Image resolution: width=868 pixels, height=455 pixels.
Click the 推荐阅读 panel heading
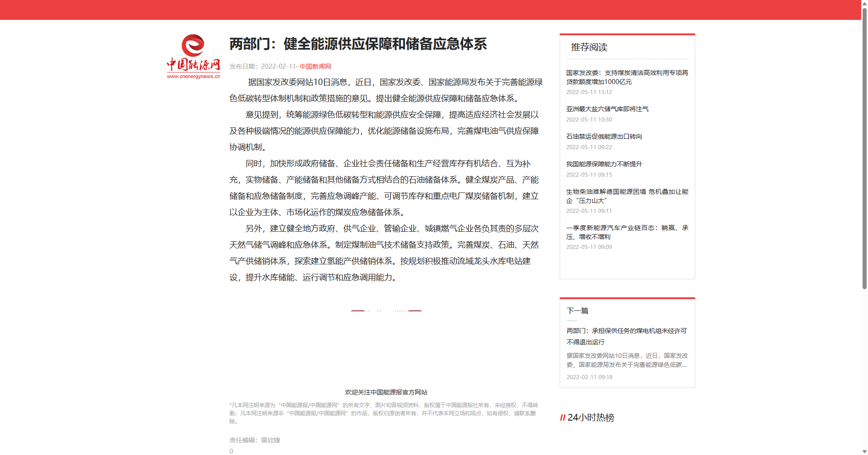[x=589, y=47]
